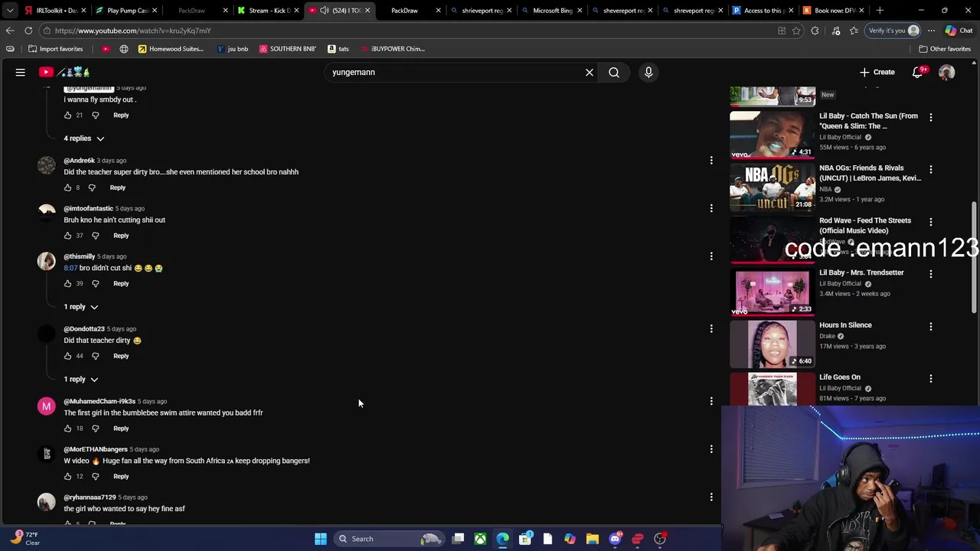
Task: Dislike the @imtoofantastic comment
Action: tap(95, 236)
